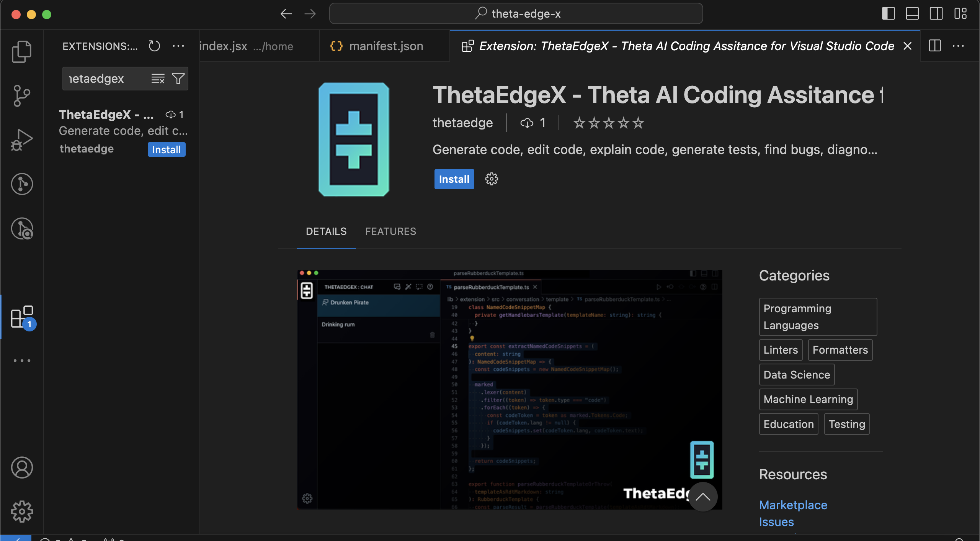Open the Run and Debug view
The height and width of the screenshot is (541, 980).
(x=22, y=140)
